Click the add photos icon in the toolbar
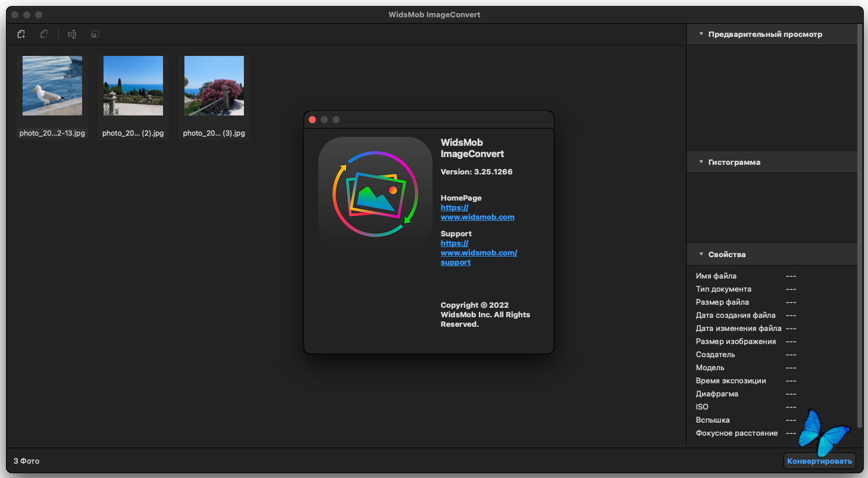 click(x=21, y=34)
